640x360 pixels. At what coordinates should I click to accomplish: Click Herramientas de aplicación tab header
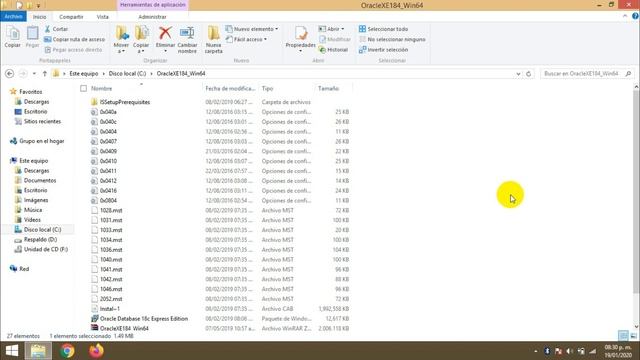coord(153,5)
